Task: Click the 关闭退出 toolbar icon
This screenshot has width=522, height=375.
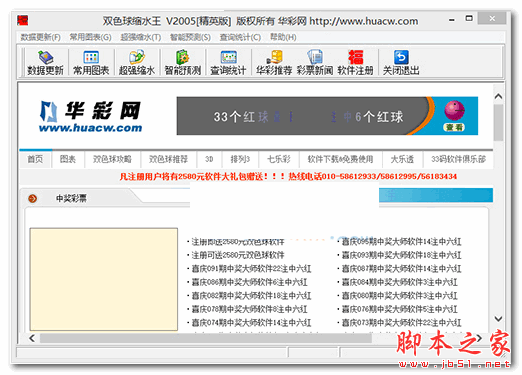Action: tap(401, 63)
